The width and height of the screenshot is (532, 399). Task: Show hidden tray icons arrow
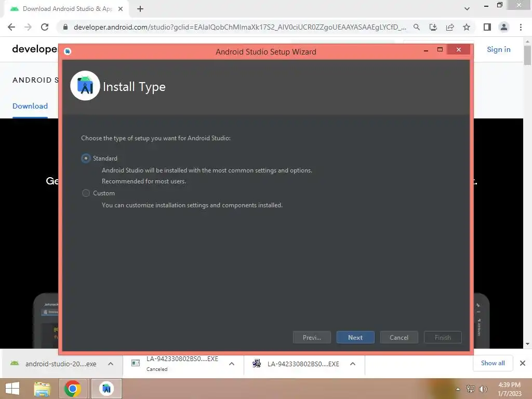coord(458,389)
